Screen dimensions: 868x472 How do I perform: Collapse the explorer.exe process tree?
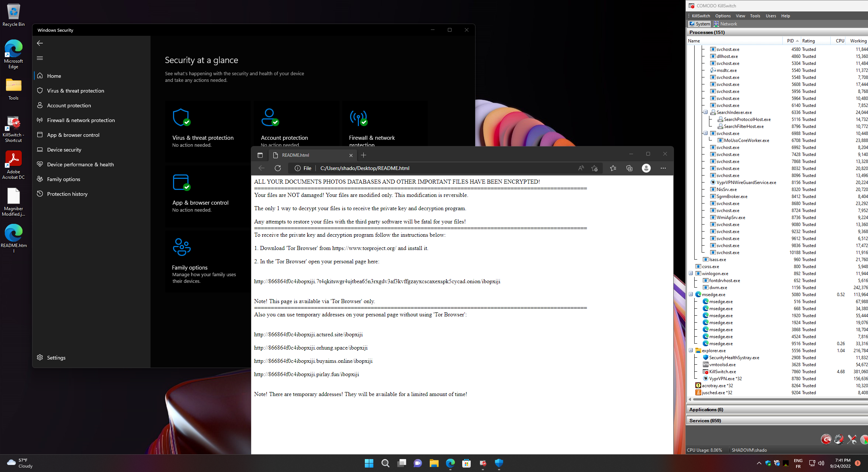point(691,350)
